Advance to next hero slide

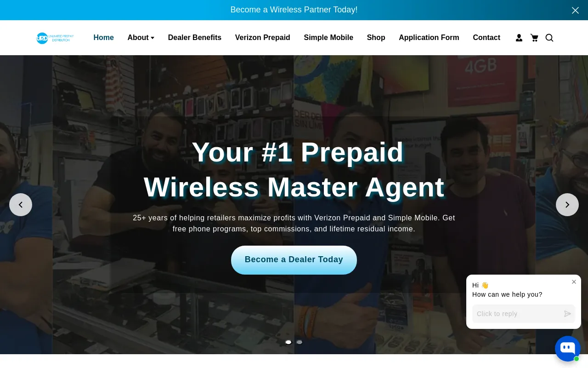point(567,205)
